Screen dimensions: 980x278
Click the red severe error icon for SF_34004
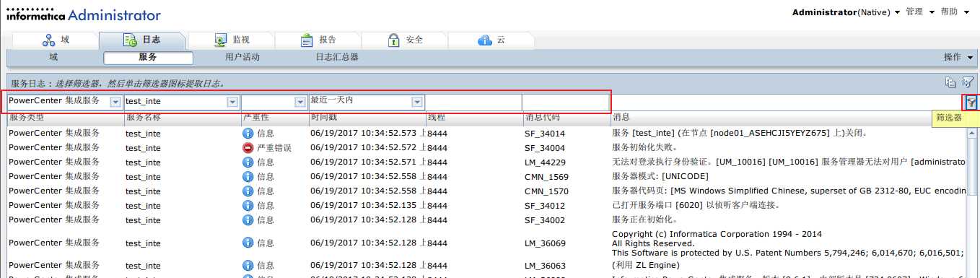248,148
